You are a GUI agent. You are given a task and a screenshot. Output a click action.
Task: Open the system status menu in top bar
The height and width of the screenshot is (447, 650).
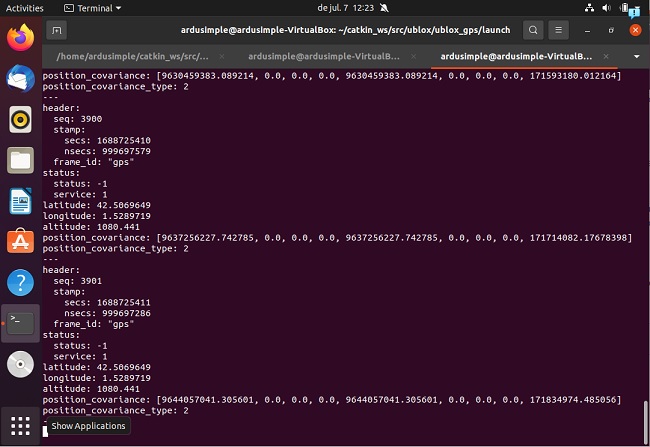click(x=610, y=7)
